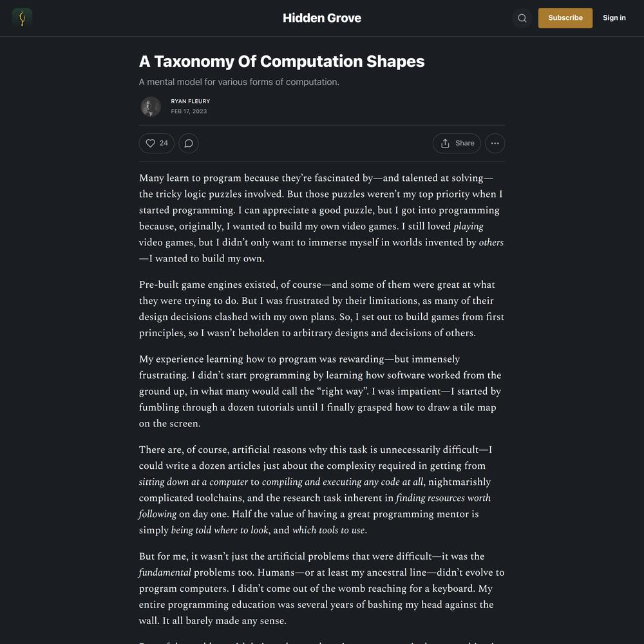Screen dimensions: 644x644
Task: Click the subtitle about mental model for computation
Action: click(x=239, y=82)
